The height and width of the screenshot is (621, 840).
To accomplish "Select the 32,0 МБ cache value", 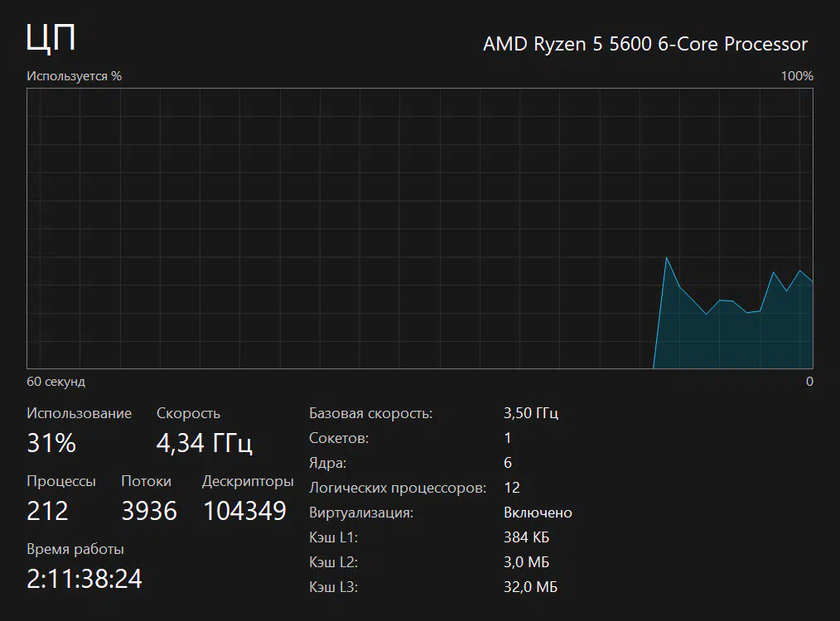I will 530,587.
